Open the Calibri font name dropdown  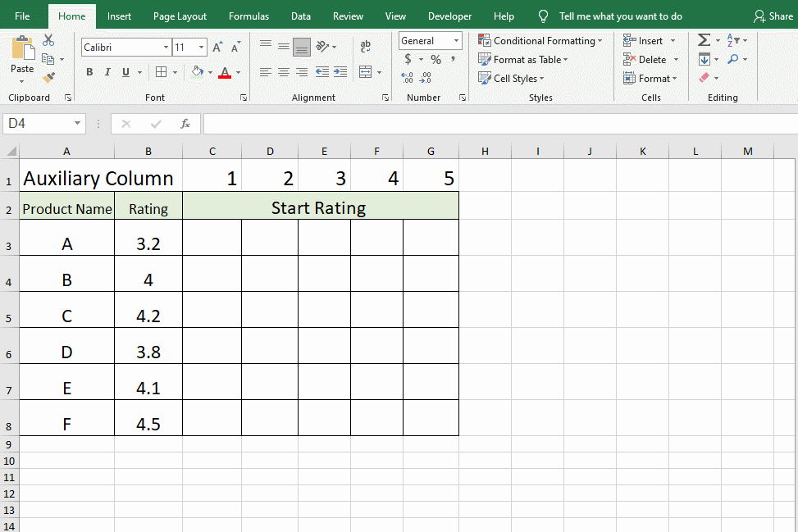(166, 48)
